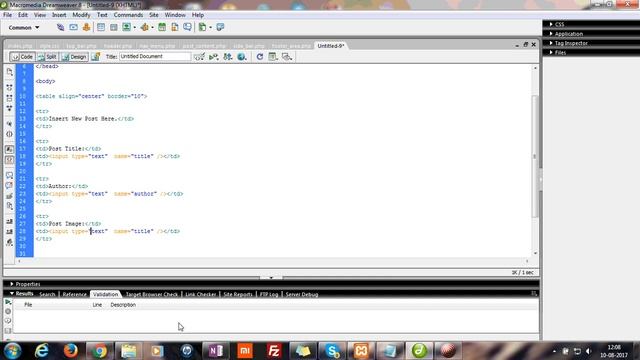640x360 pixels.
Task: Select the Validation tab
Action: [x=105, y=294]
